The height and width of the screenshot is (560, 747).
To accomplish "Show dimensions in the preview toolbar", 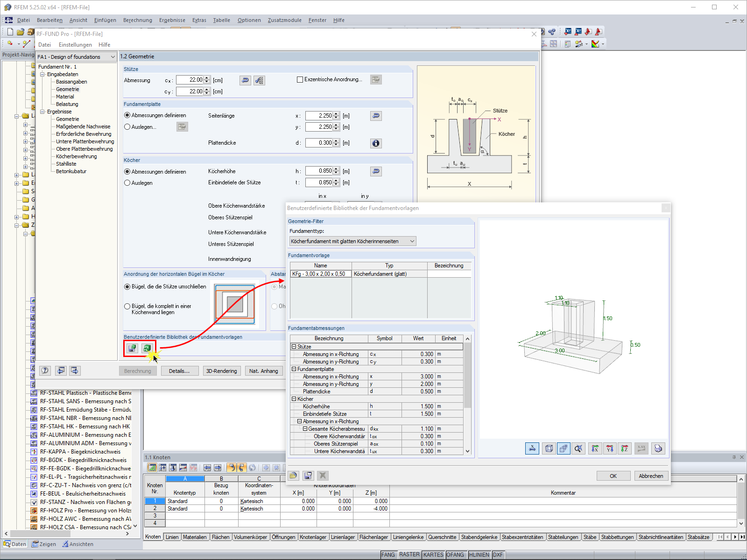I will 532,448.
